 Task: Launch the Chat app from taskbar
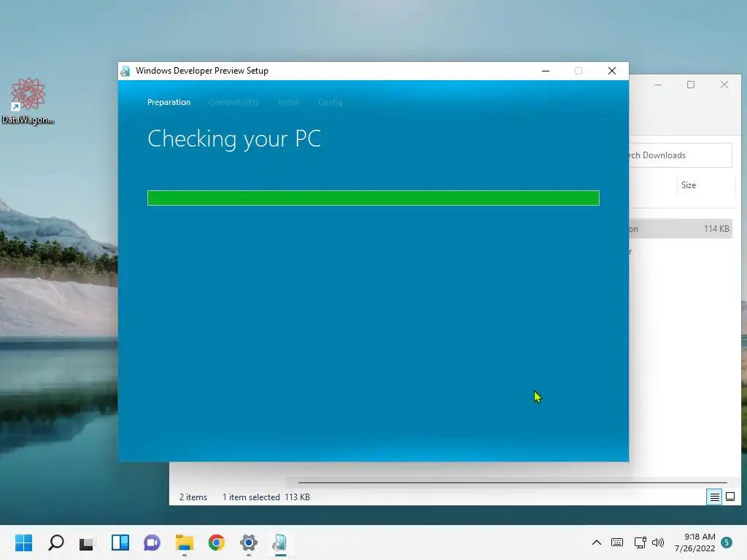(x=152, y=542)
